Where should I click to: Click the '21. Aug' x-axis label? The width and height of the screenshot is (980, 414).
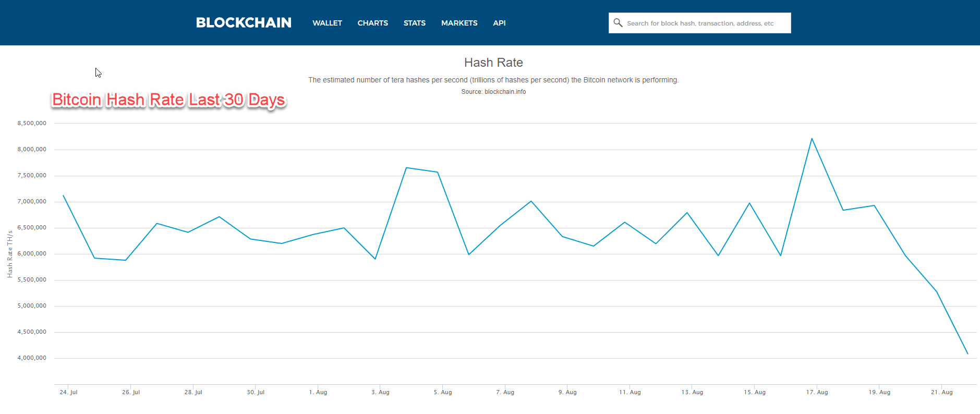click(942, 392)
